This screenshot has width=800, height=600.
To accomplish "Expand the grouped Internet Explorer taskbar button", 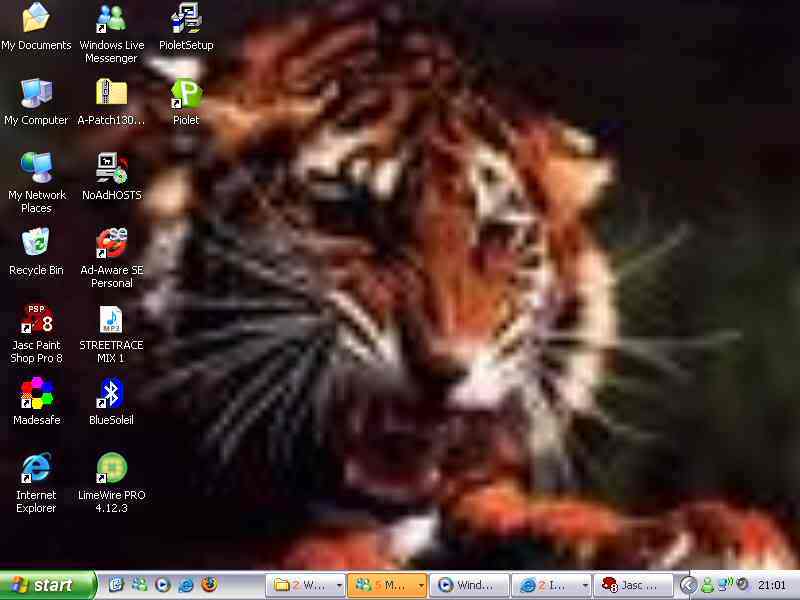I will [551, 585].
